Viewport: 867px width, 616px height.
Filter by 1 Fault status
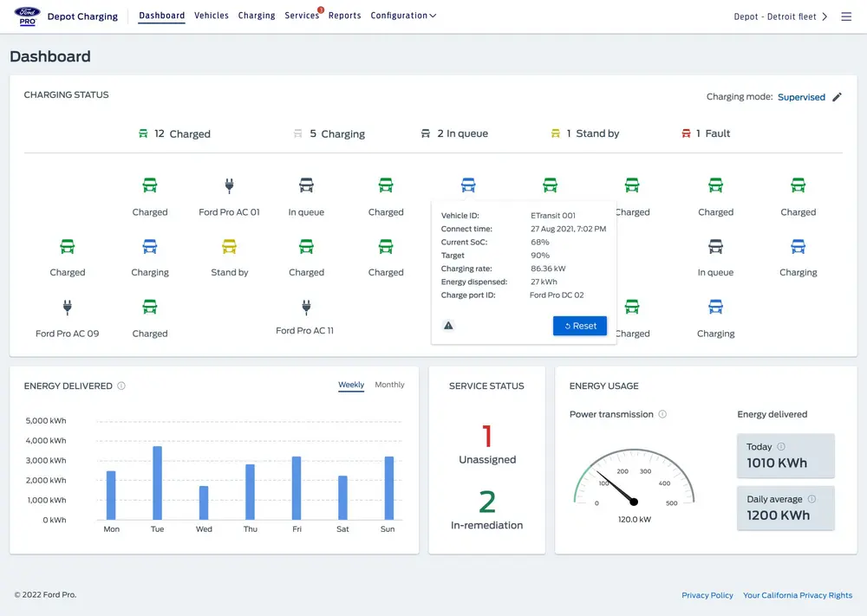tap(707, 133)
